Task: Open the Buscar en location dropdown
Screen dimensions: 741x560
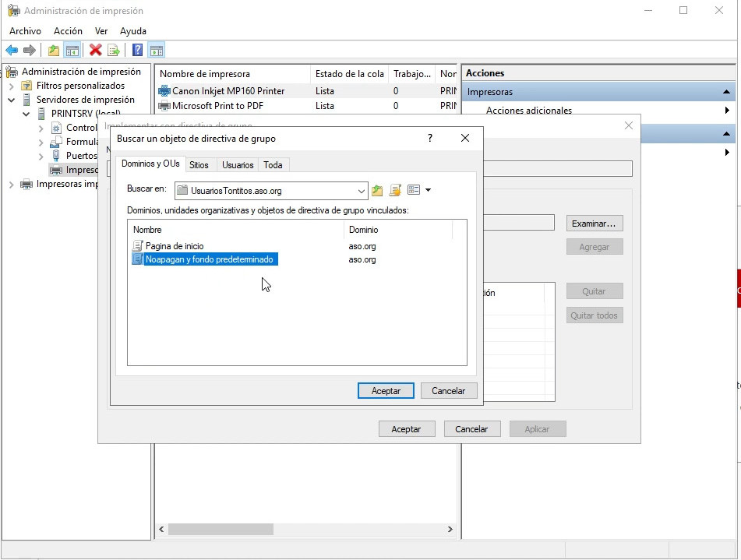Action: [x=362, y=191]
